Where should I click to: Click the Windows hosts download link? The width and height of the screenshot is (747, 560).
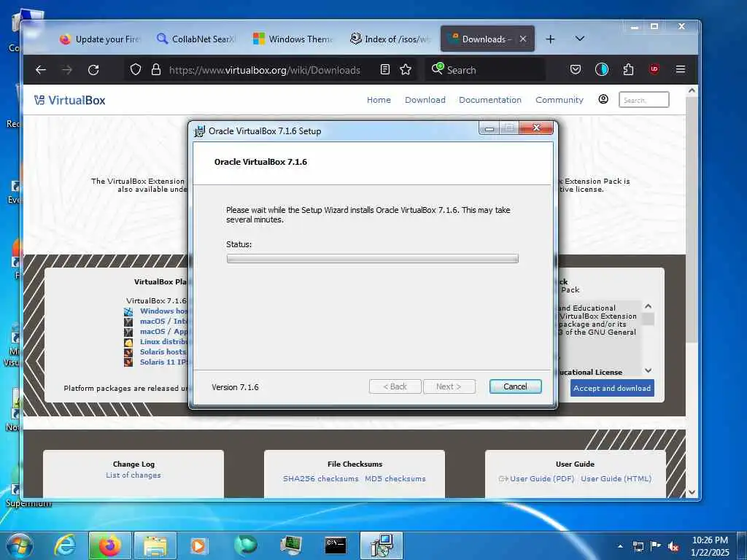163,311
